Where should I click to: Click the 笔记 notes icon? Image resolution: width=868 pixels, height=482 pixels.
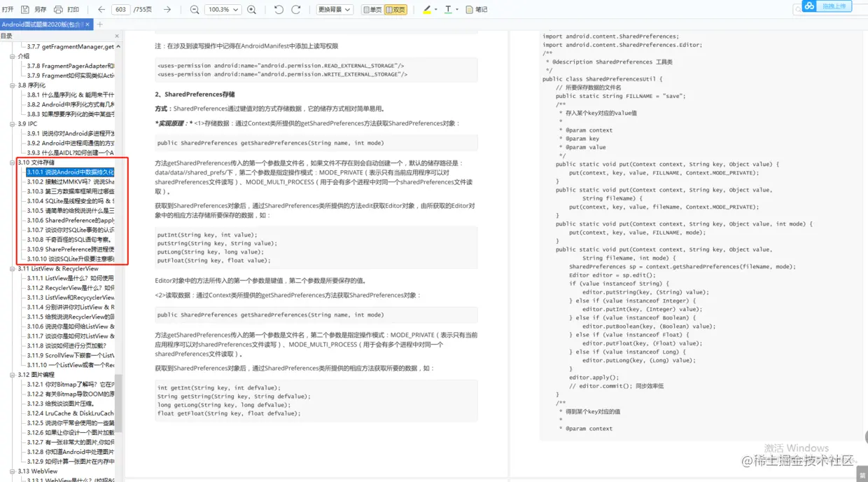click(469, 10)
